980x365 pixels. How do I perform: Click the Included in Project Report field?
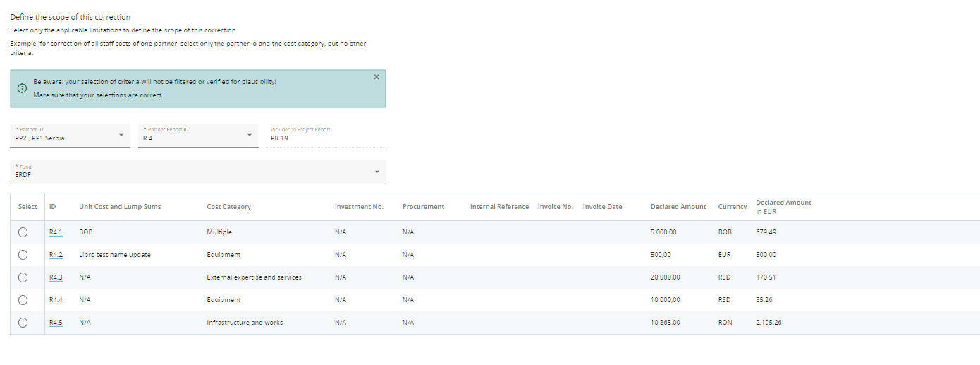pyautogui.click(x=326, y=138)
